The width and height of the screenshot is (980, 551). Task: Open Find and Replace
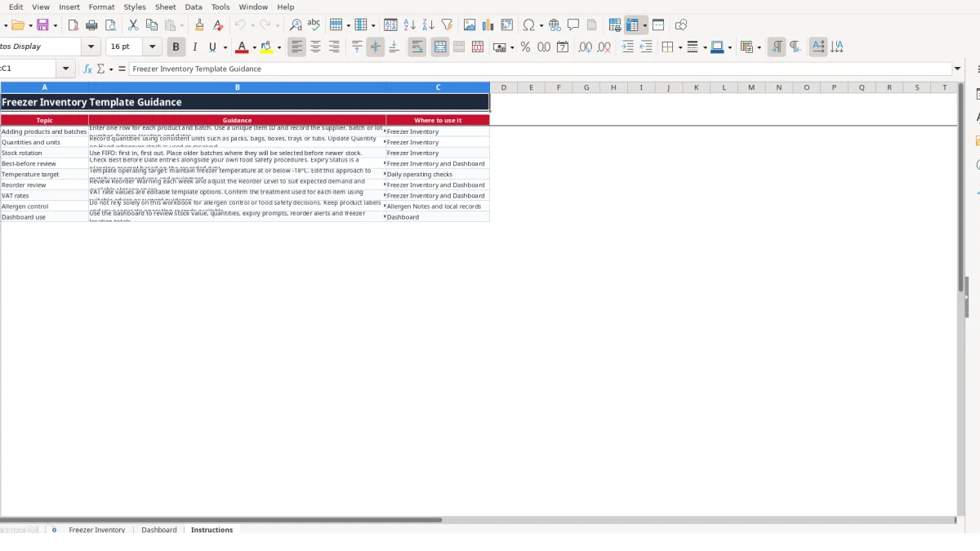point(296,25)
